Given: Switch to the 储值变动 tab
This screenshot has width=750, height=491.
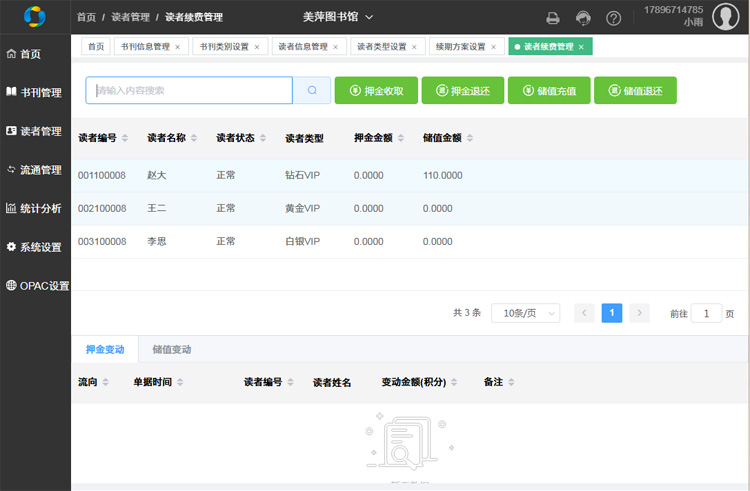Looking at the screenshot, I should (x=172, y=350).
